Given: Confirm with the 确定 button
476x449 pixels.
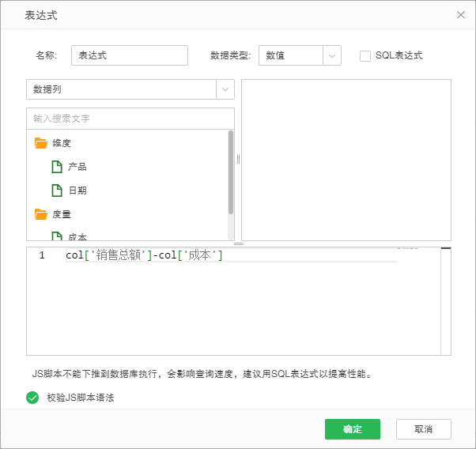Looking at the screenshot, I should click(352, 429).
